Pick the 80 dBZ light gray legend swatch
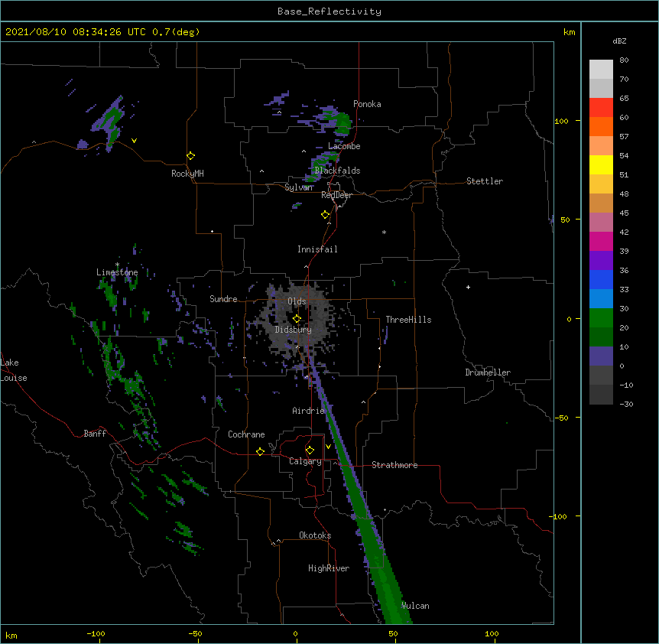 pyautogui.click(x=601, y=70)
